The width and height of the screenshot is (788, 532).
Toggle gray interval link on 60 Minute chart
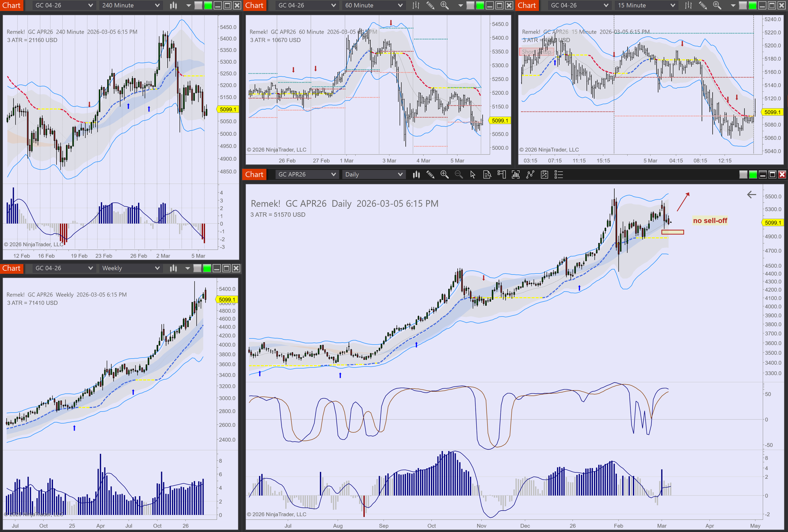pyautogui.click(x=470, y=5)
